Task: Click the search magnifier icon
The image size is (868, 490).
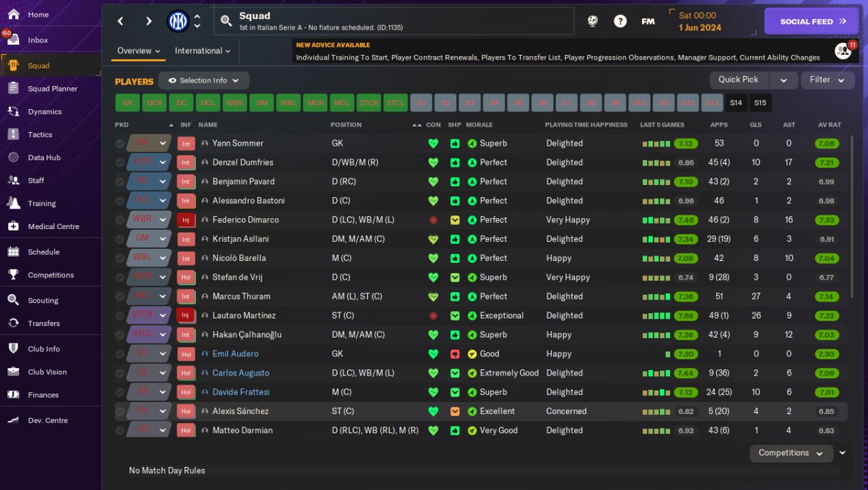Action: [226, 22]
